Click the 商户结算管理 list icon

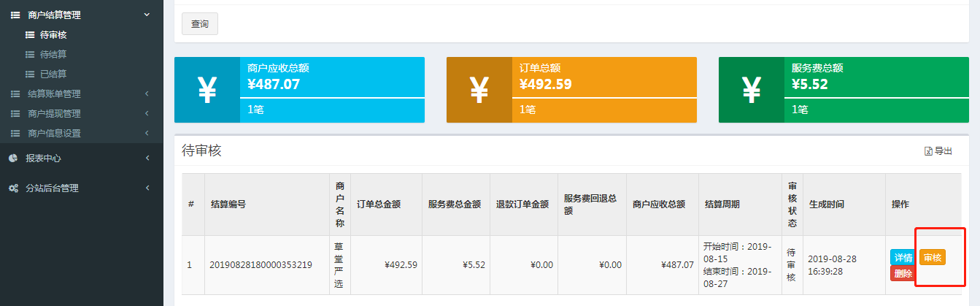coord(15,15)
